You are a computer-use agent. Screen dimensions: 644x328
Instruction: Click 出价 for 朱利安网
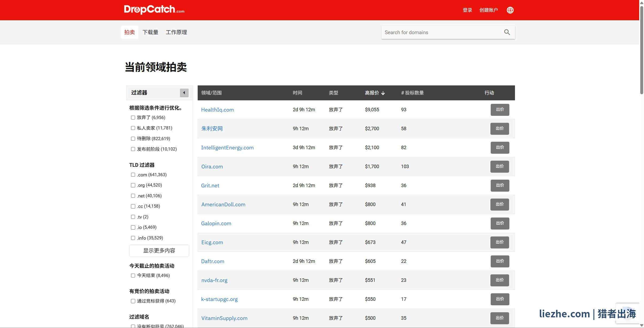click(500, 129)
